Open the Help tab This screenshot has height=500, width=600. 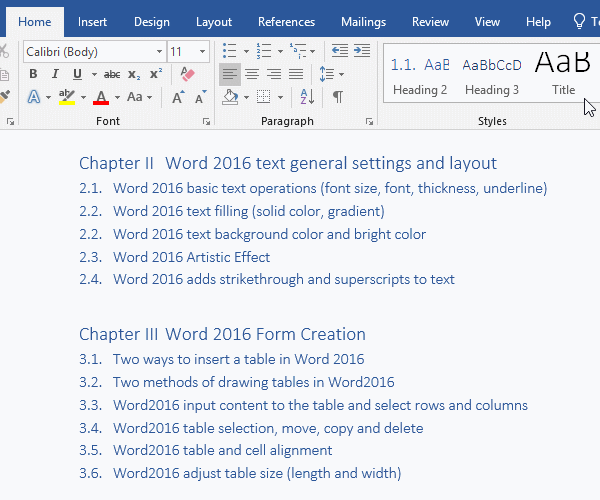tap(538, 22)
